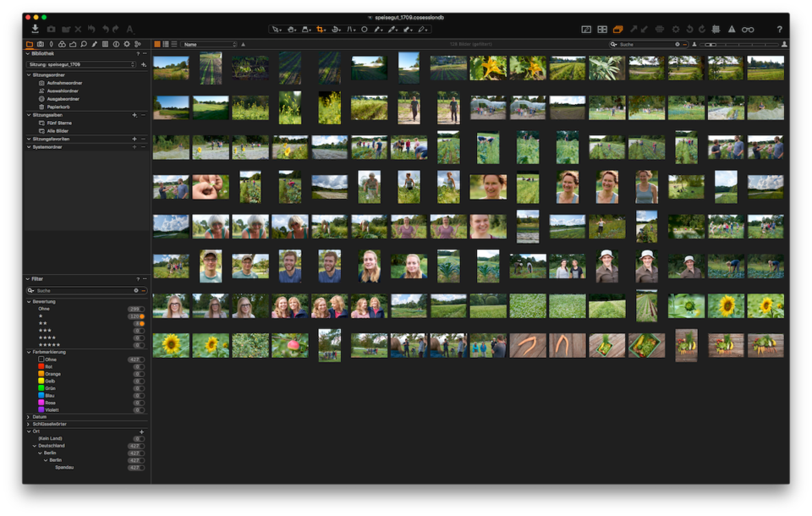The image size is (812, 516).
Task: Collapse the Filter panel
Action: [28, 279]
